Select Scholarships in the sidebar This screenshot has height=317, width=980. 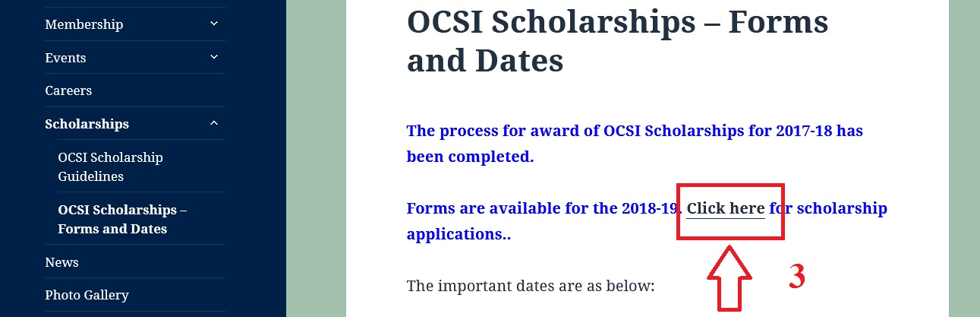click(87, 124)
